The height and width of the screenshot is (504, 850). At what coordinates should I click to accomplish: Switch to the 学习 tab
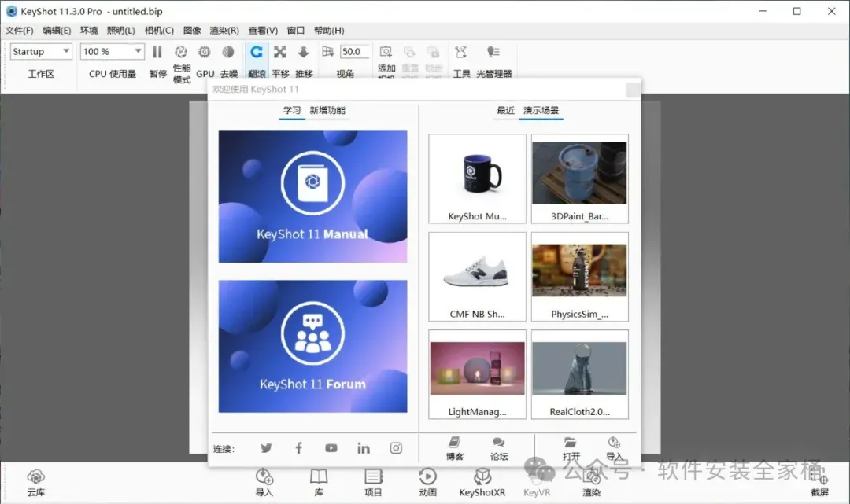pos(292,110)
